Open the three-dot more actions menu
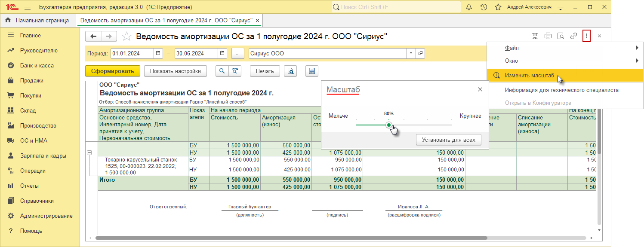This screenshot has width=644, height=247. [x=586, y=36]
